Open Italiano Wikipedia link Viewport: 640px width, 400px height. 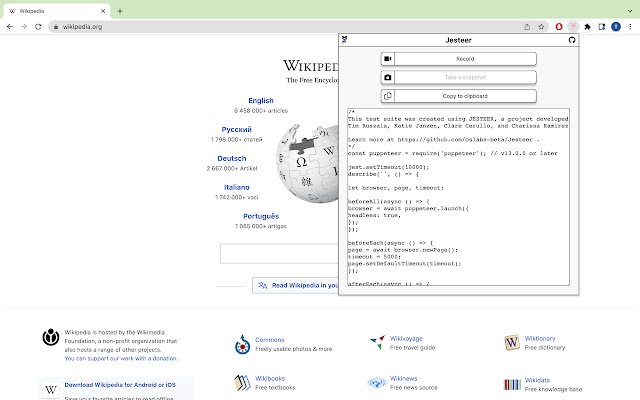point(236,187)
